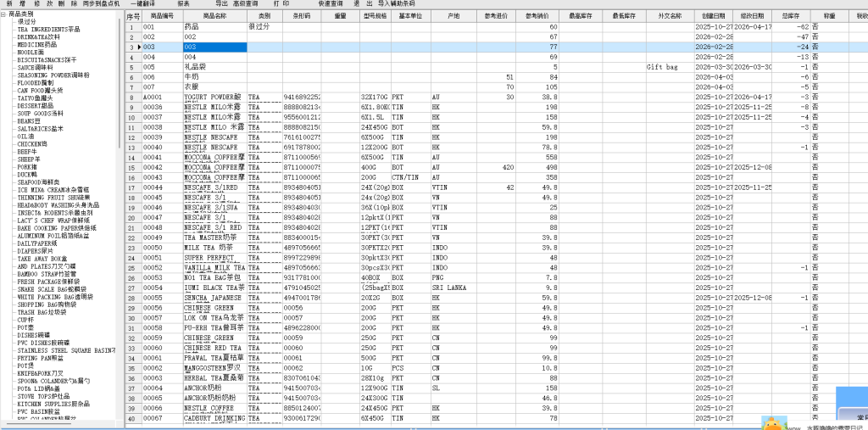This screenshot has height=430, width=868.
Task: Select the row numbered 8 for YOGURT POWDER
Action: tap(133, 98)
